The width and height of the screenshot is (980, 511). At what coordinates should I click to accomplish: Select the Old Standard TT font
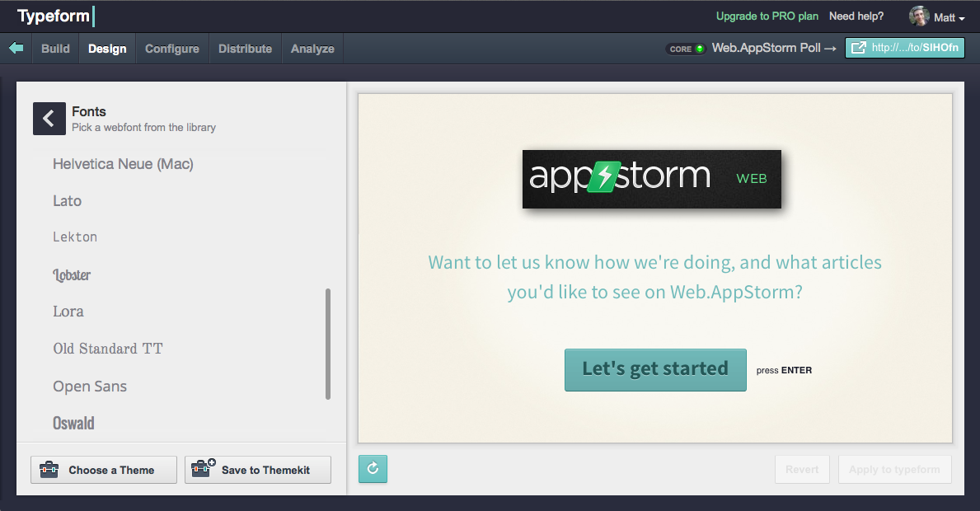point(108,348)
